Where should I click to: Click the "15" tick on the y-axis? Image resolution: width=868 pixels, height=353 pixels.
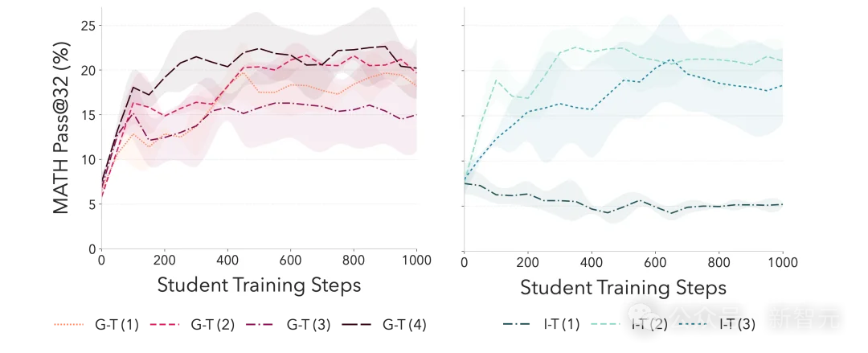[x=88, y=115]
